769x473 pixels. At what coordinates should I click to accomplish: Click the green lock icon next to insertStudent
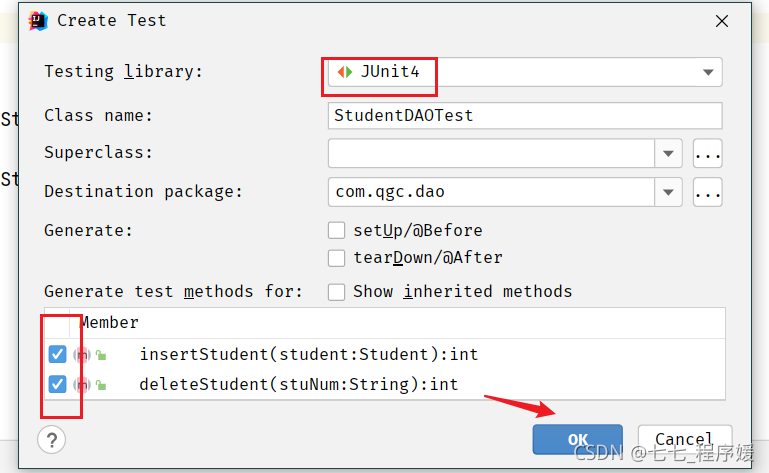click(101, 354)
